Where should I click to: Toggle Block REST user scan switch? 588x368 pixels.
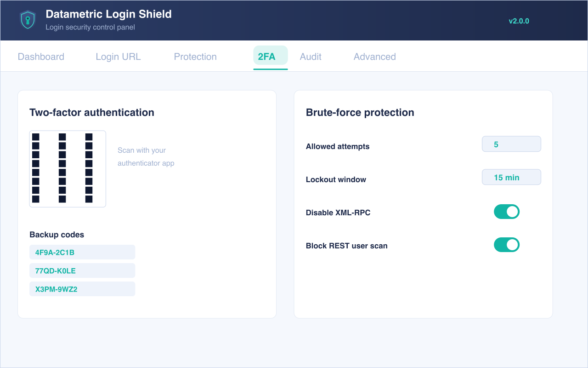coord(506,245)
